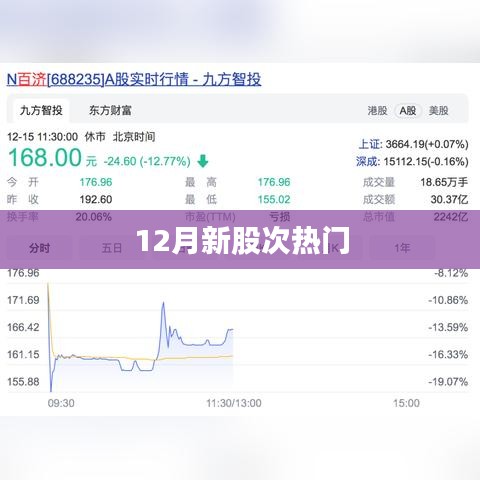Image resolution: width=480 pixels, height=480 pixels.
Task: Click the 168.00 current price
Action: 45,157
